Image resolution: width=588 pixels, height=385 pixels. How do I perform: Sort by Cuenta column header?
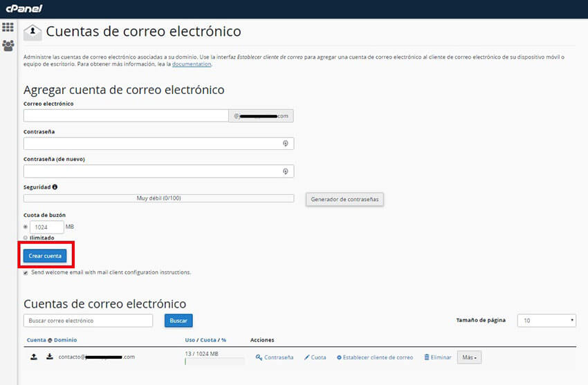point(37,340)
